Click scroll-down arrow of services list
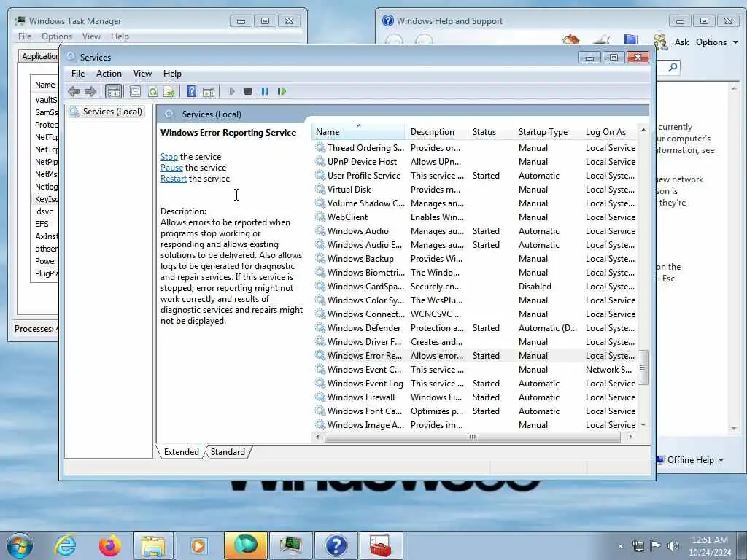 coord(643,424)
